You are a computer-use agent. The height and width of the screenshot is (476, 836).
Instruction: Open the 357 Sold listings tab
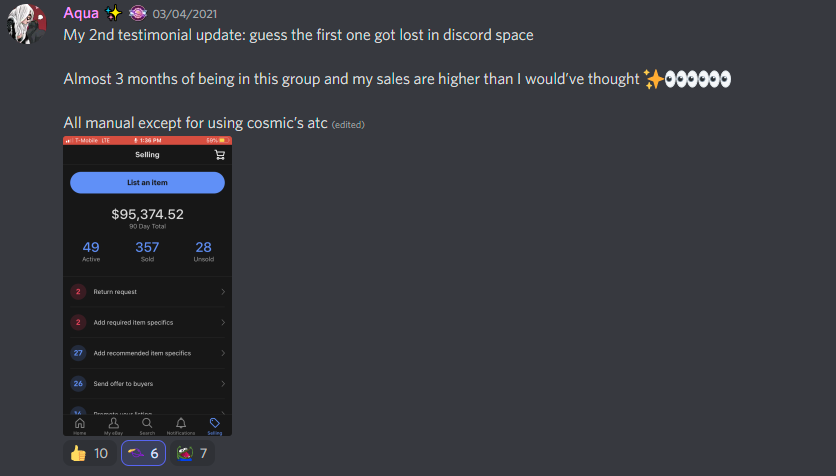pyautogui.click(x=147, y=252)
